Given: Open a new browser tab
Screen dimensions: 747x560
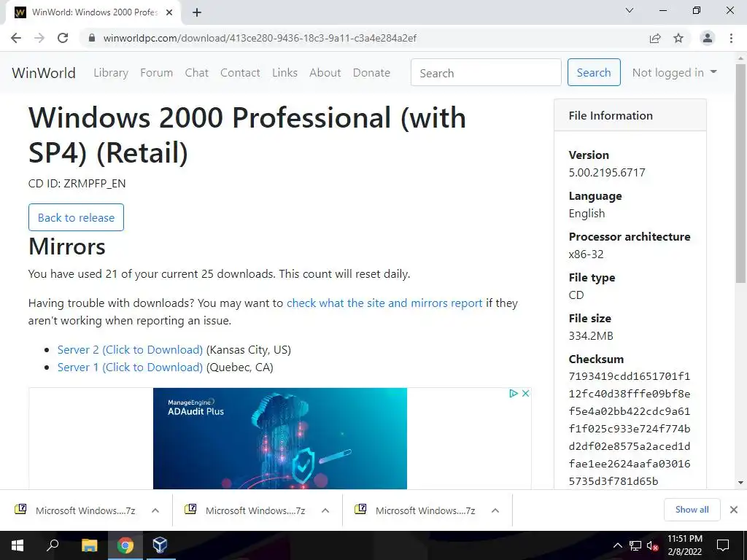Looking at the screenshot, I should coord(197,13).
